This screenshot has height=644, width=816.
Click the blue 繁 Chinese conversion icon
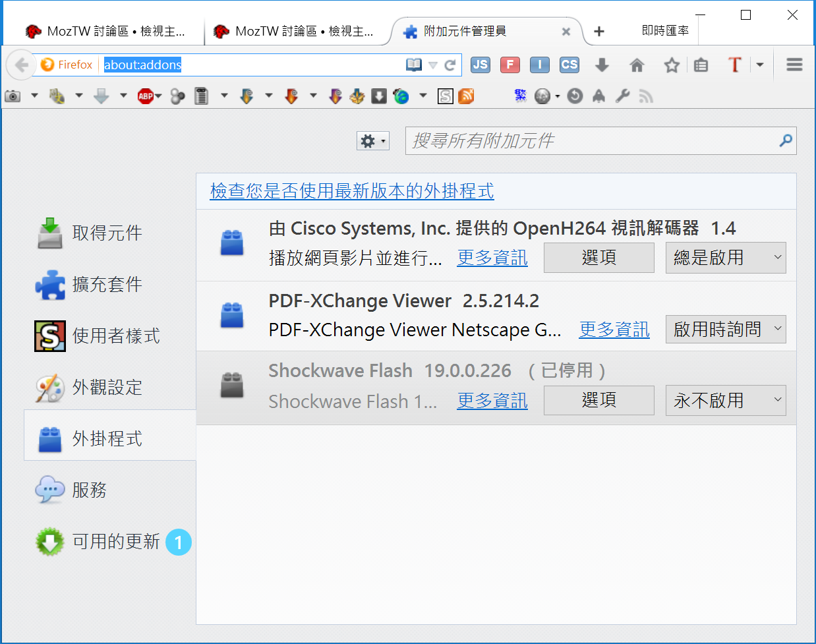click(521, 96)
